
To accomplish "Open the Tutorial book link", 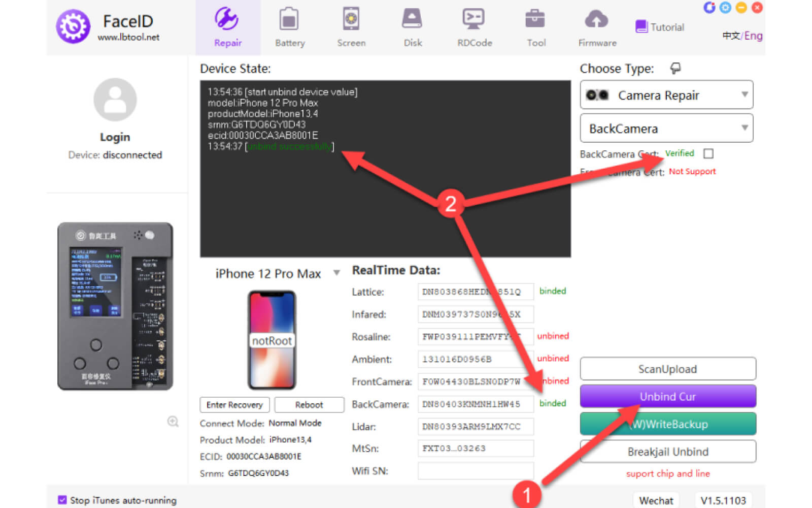I will click(x=660, y=27).
